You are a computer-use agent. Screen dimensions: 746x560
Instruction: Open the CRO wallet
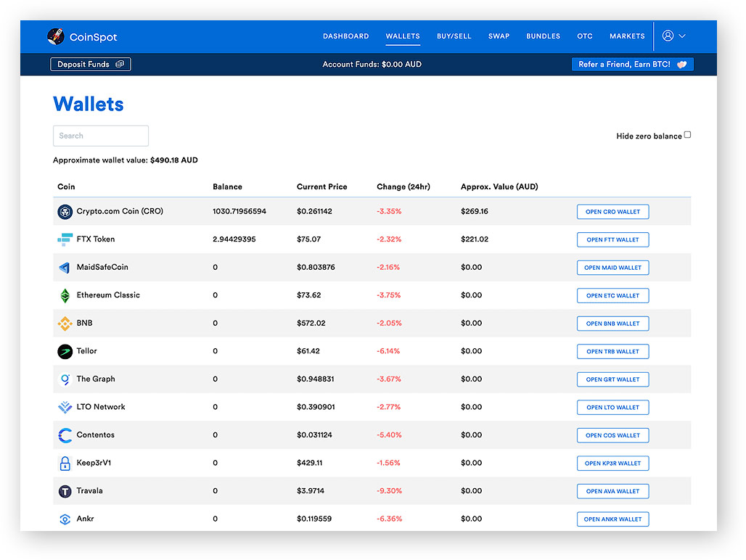(x=612, y=212)
